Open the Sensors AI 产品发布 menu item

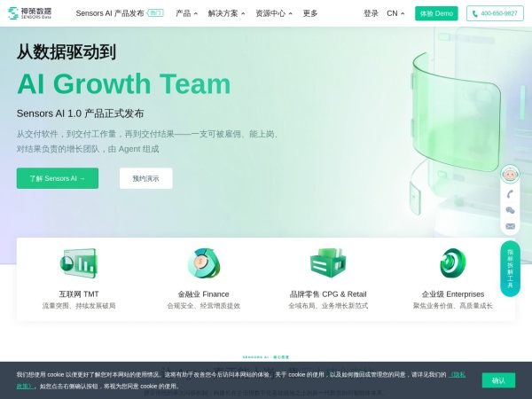point(110,13)
